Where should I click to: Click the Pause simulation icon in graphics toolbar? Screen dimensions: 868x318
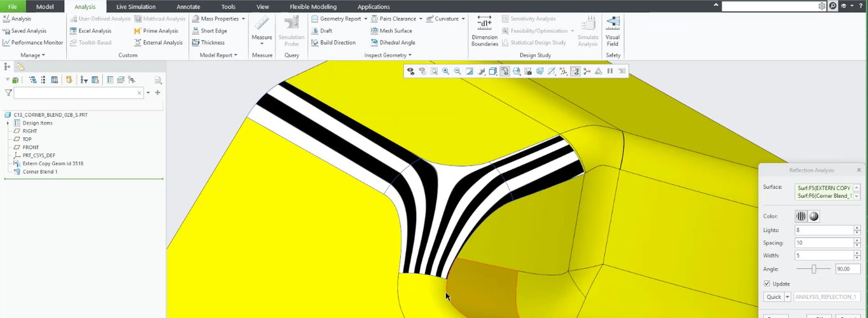(610, 71)
